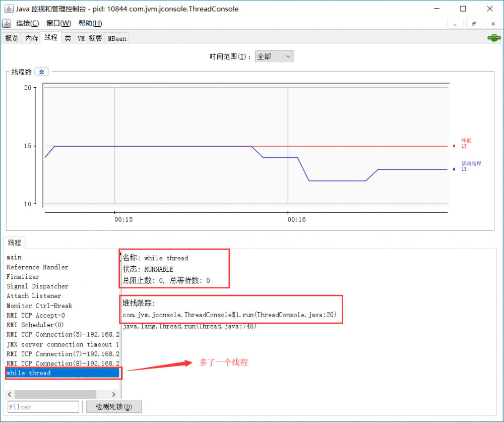
Task: Select the Signal Dispatcher thread
Action: click(x=62, y=286)
